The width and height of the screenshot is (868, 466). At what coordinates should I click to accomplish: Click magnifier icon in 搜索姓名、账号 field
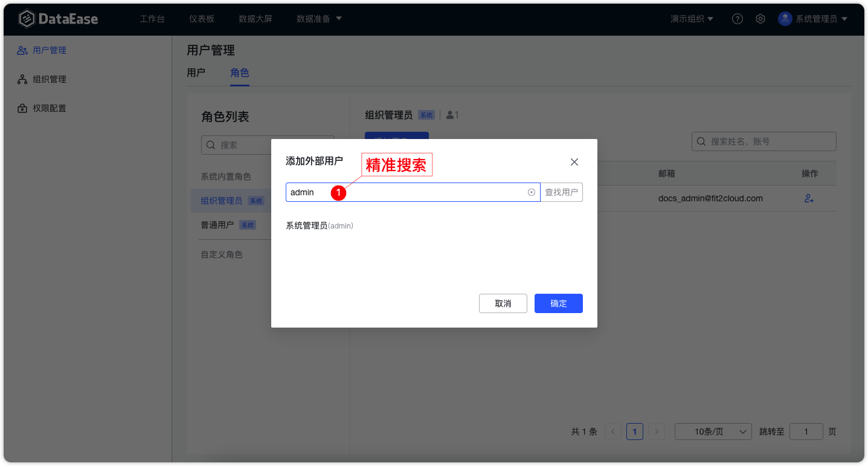[701, 141]
